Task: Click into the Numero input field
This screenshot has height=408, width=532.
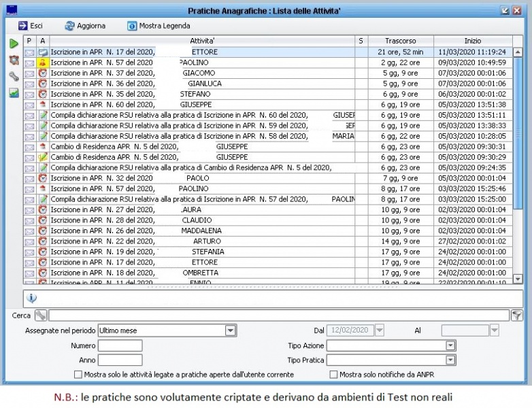Action: point(120,345)
